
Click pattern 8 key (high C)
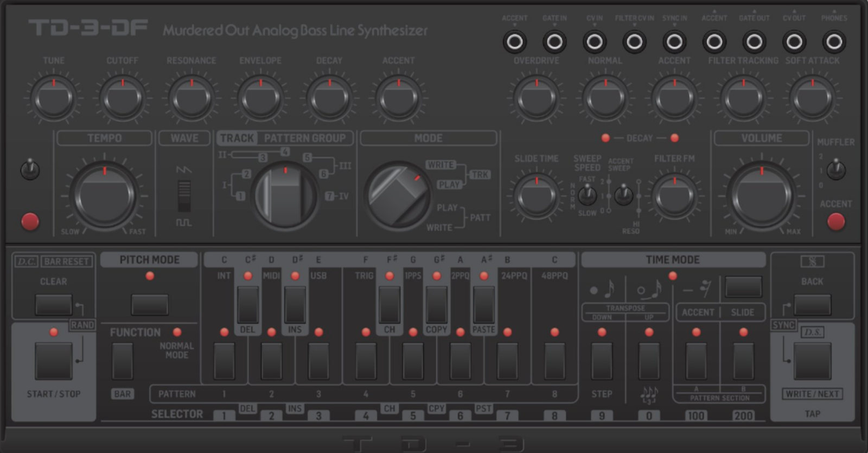pyautogui.click(x=554, y=361)
